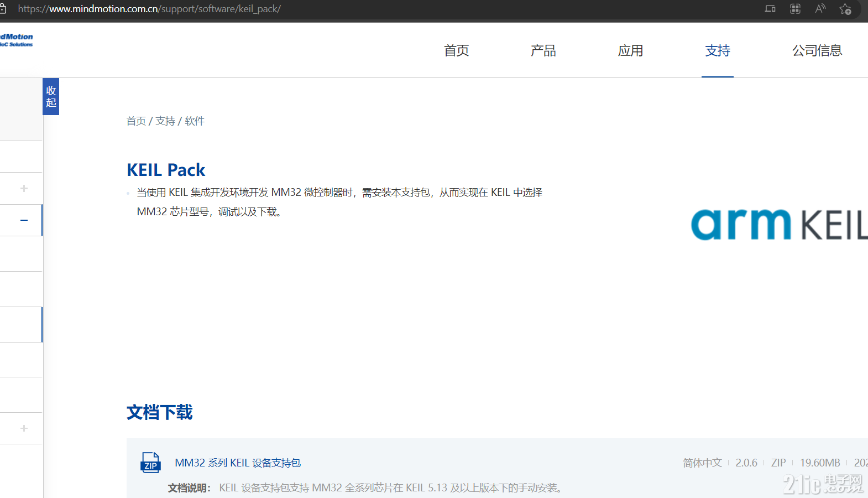Collapse the sidebar section with minus icon
The image size is (868, 498).
pyautogui.click(x=24, y=220)
